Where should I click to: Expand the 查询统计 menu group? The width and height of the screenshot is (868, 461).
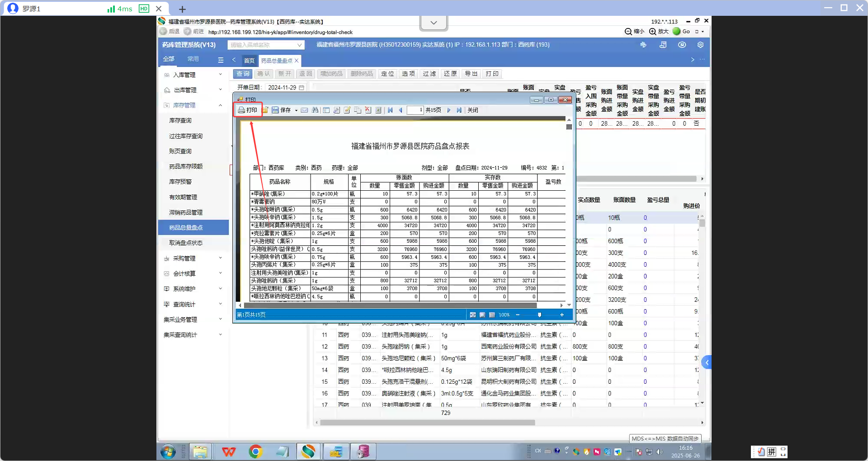click(x=193, y=305)
